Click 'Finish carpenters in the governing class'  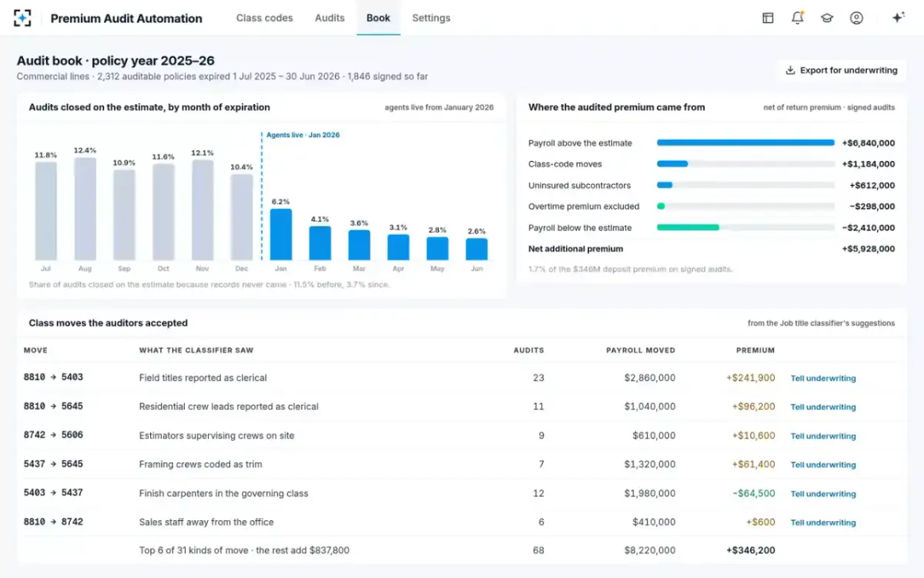click(x=223, y=493)
